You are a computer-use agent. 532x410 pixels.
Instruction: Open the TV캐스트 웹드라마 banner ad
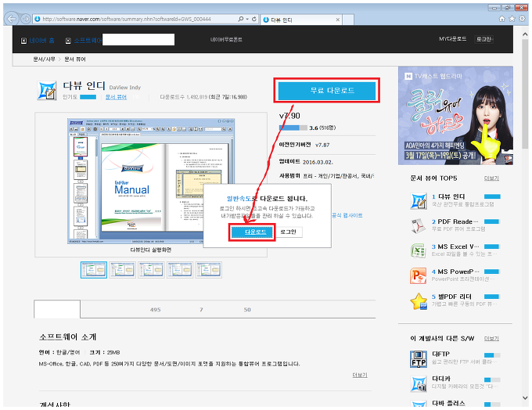(x=455, y=116)
